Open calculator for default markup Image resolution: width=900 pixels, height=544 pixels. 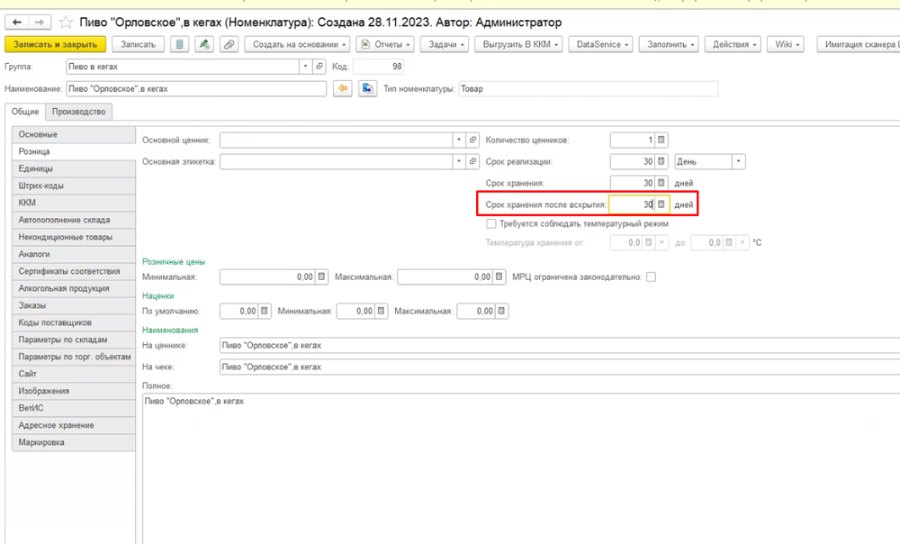click(x=264, y=311)
